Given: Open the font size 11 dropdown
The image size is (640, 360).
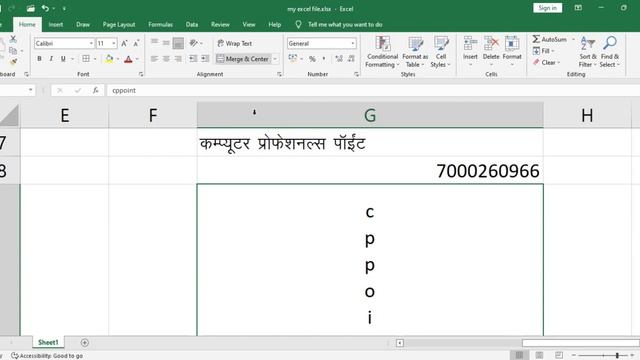Looking at the screenshot, I should tap(113, 43).
